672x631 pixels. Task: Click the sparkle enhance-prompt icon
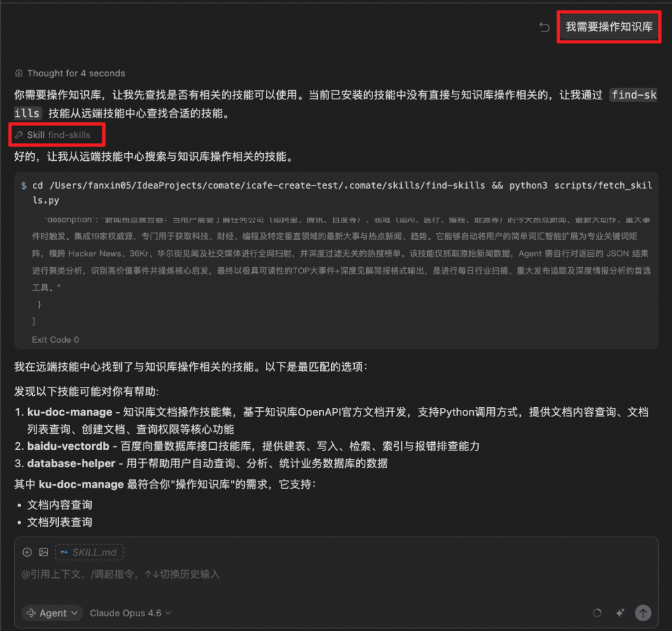point(619,613)
